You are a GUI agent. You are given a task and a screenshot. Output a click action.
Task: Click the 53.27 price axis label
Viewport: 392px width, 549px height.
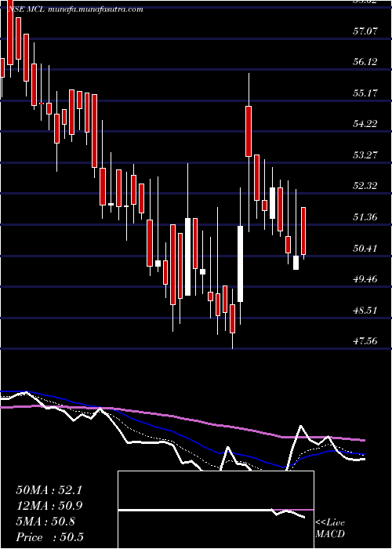click(x=365, y=155)
